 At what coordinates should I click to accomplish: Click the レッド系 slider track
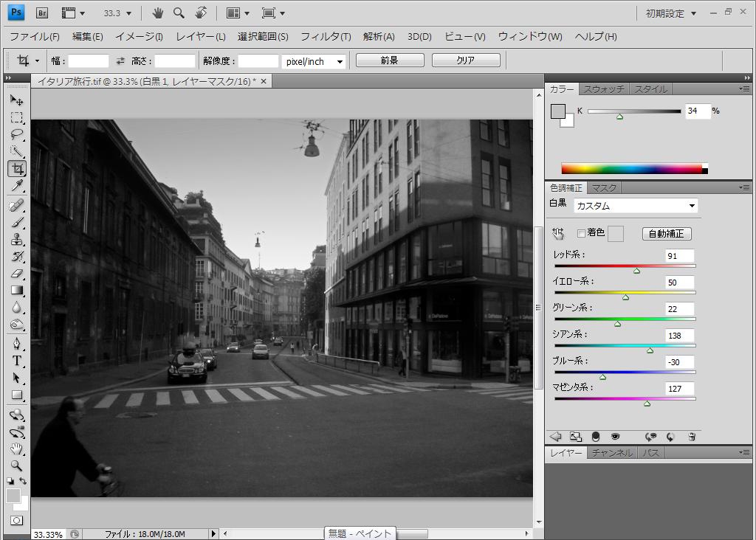point(625,266)
